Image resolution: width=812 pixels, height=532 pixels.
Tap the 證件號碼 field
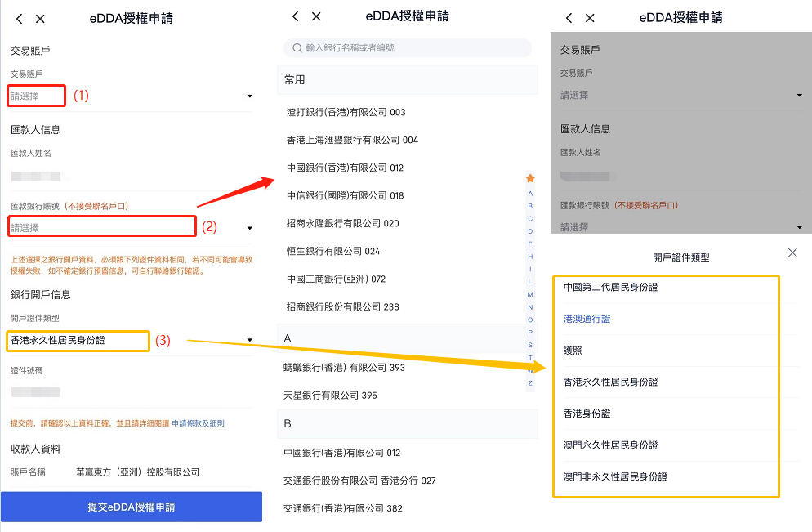[36, 392]
